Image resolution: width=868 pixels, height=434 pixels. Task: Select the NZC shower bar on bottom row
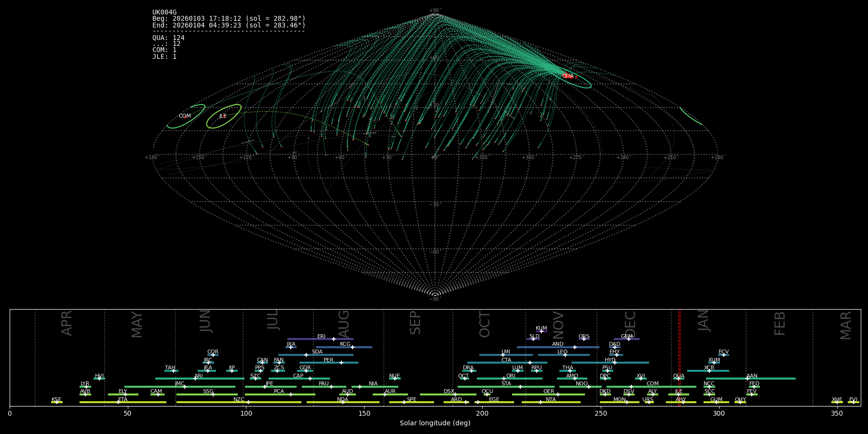pos(239,402)
